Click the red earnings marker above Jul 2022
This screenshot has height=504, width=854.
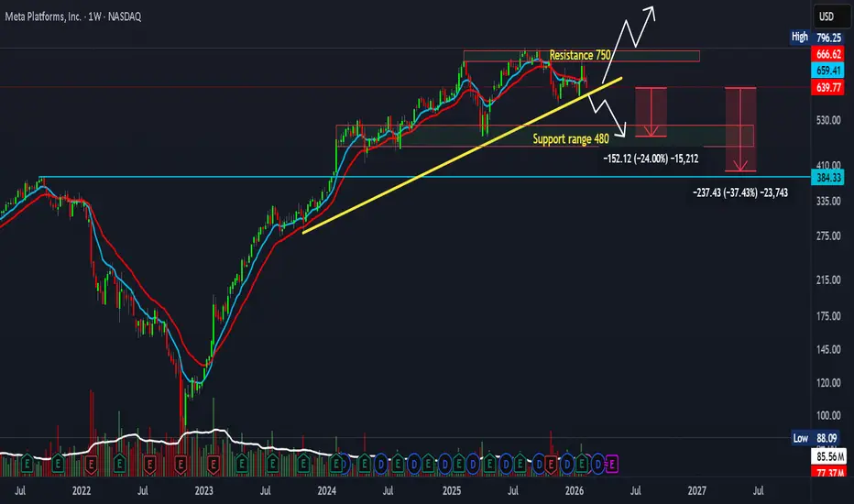tap(149, 465)
